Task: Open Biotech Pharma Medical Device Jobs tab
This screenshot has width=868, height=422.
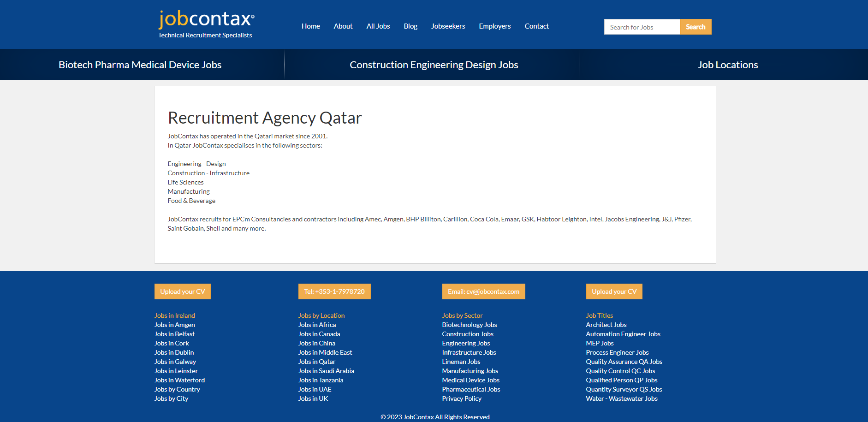Action: pyautogui.click(x=140, y=65)
